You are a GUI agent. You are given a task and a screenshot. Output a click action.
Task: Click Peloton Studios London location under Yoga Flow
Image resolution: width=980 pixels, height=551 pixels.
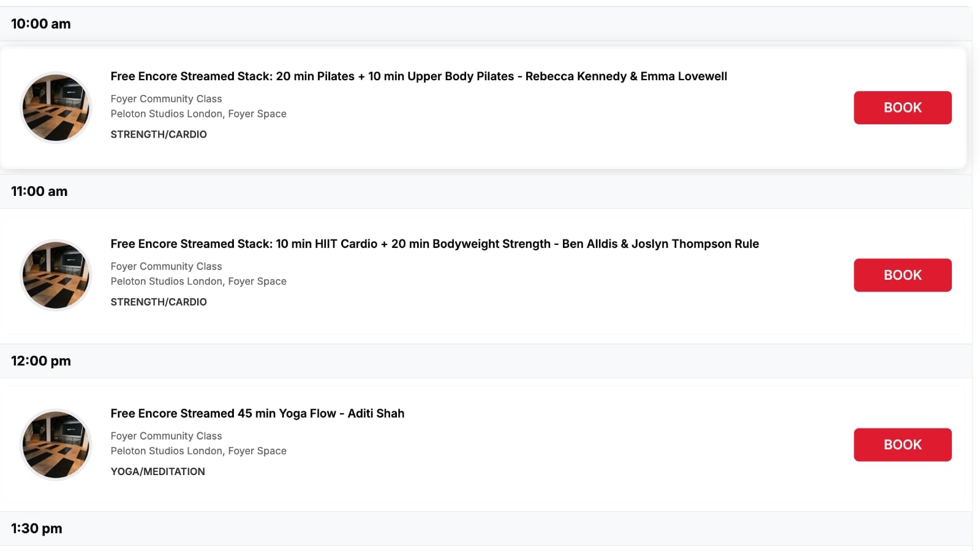click(198, 451)
